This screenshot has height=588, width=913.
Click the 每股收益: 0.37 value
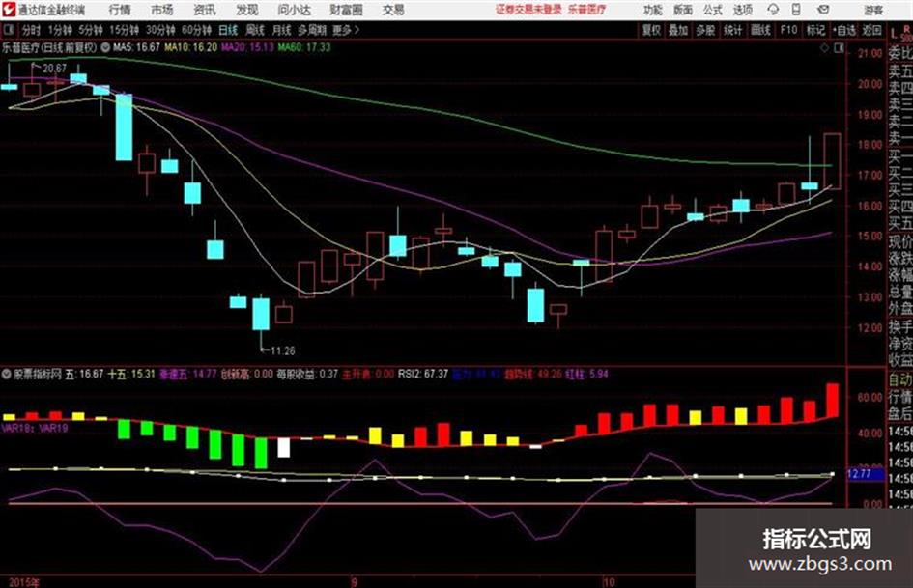pyautogui.click(x=307, y=374)
